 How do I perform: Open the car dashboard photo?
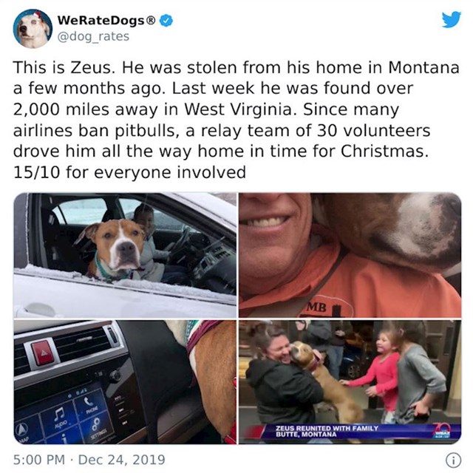click(x=125, y=382)
